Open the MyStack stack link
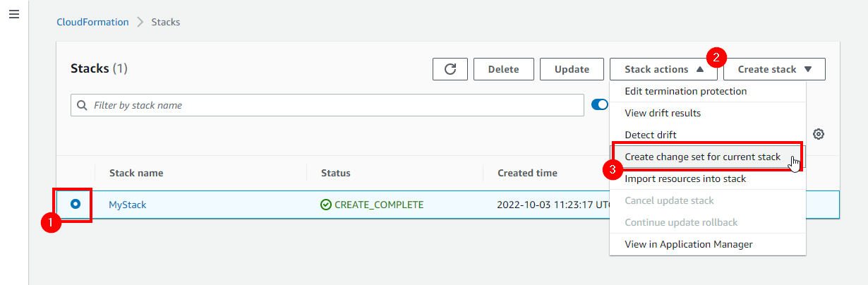The width and height of the screenshot is (868, 285). pos(128,205)
